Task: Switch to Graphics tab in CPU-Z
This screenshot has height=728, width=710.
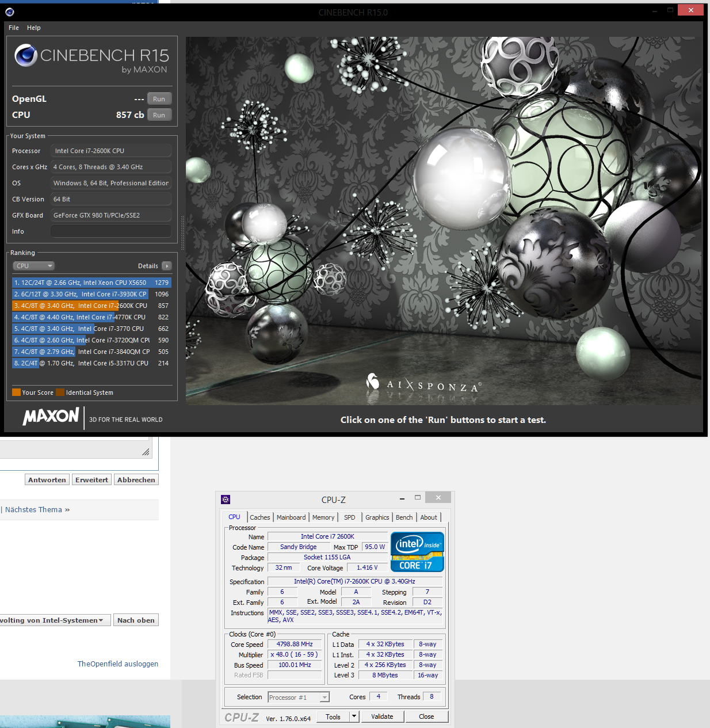Action: pos(377,517)
